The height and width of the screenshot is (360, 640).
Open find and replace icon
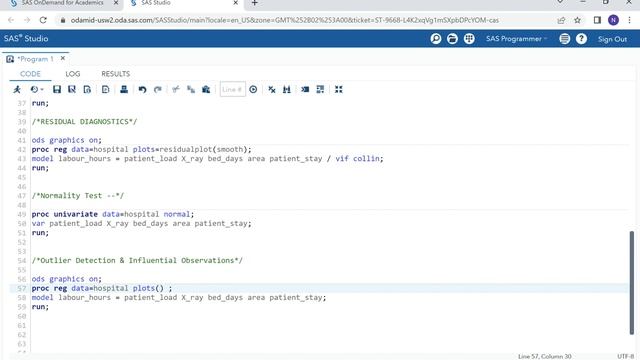click(287, 89)
